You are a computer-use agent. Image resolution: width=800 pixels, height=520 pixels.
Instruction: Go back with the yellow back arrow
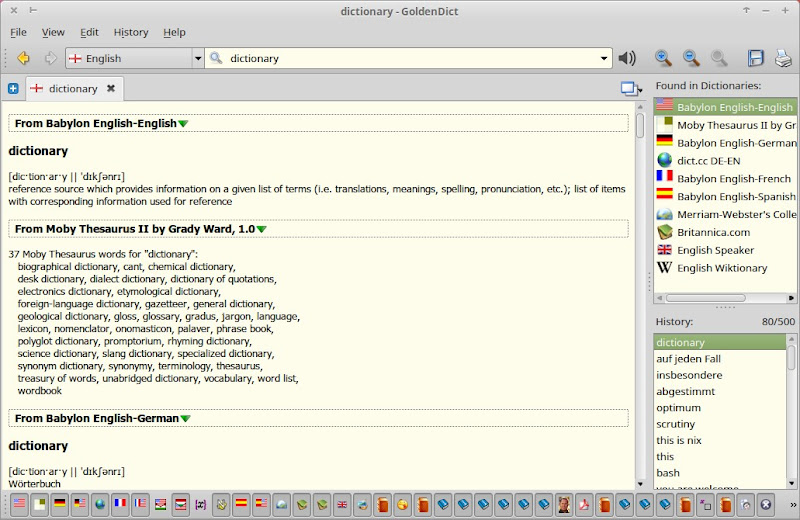(x=23, y=58)
